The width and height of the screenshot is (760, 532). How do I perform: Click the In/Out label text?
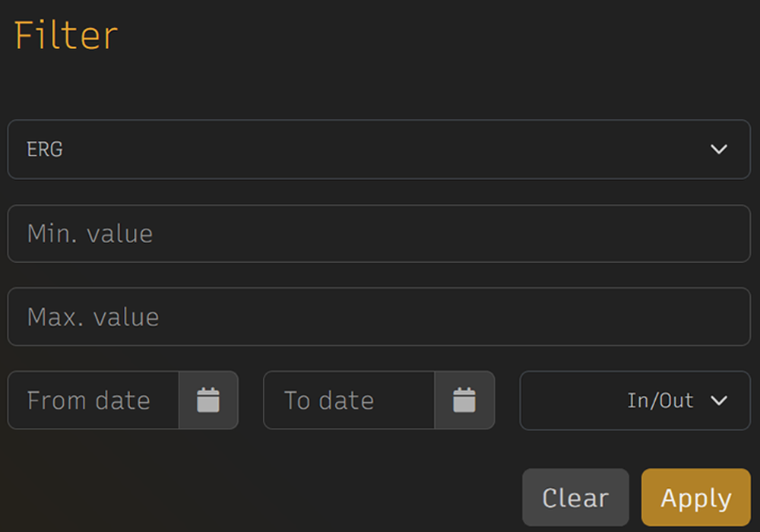660,400
